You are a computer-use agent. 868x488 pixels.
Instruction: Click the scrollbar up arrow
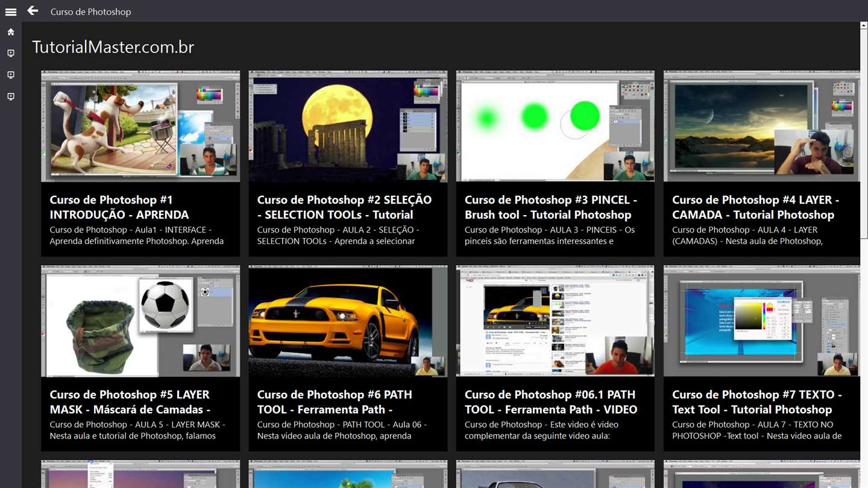coord(864,26)
